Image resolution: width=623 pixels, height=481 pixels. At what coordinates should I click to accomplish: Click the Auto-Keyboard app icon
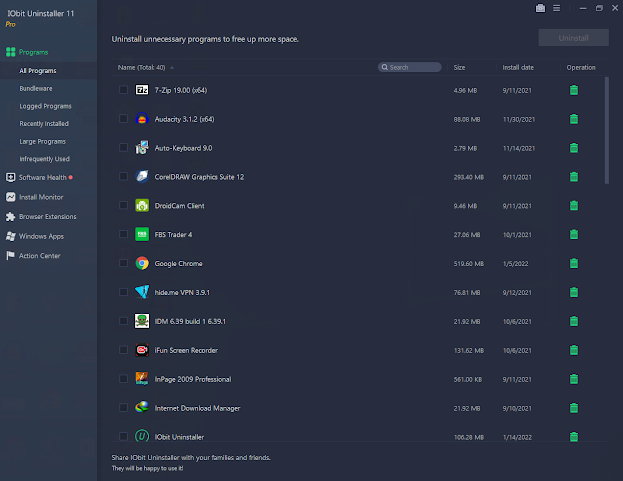click(x=142, y=148)
